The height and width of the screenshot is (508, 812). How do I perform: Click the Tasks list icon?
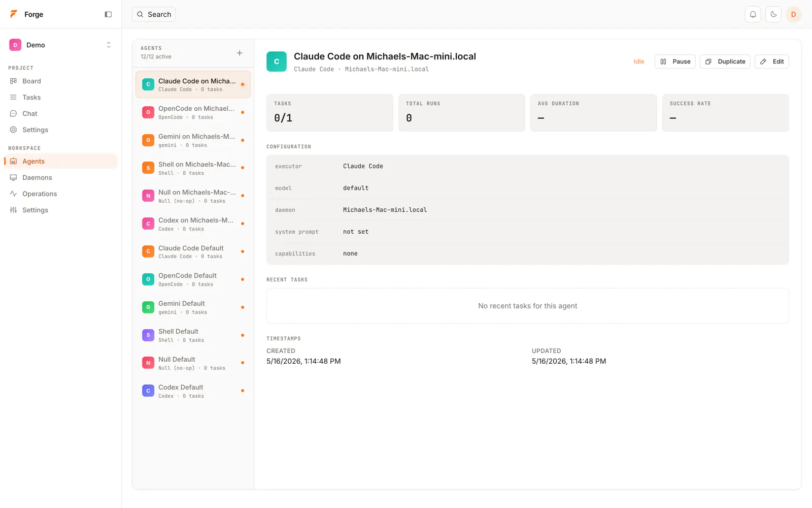coord(13,97)
